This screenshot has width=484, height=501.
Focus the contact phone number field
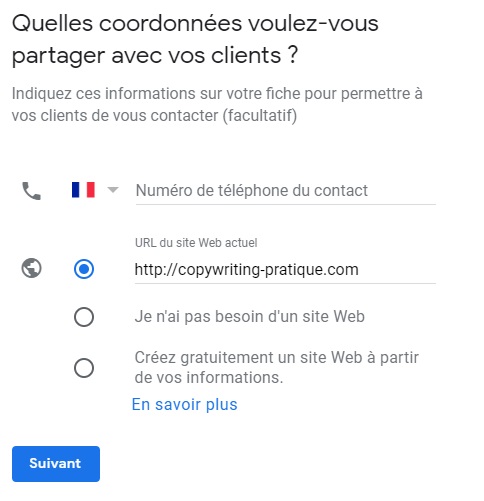286,191
